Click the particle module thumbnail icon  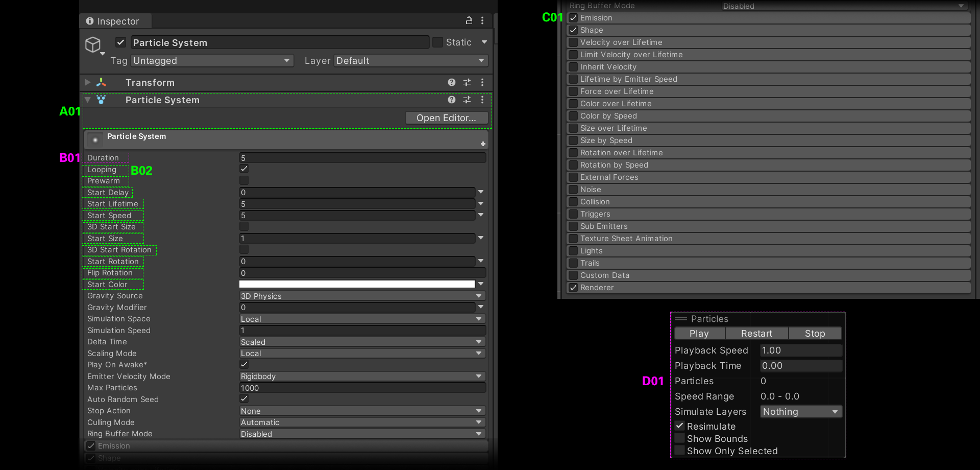[x=95, y=139]
